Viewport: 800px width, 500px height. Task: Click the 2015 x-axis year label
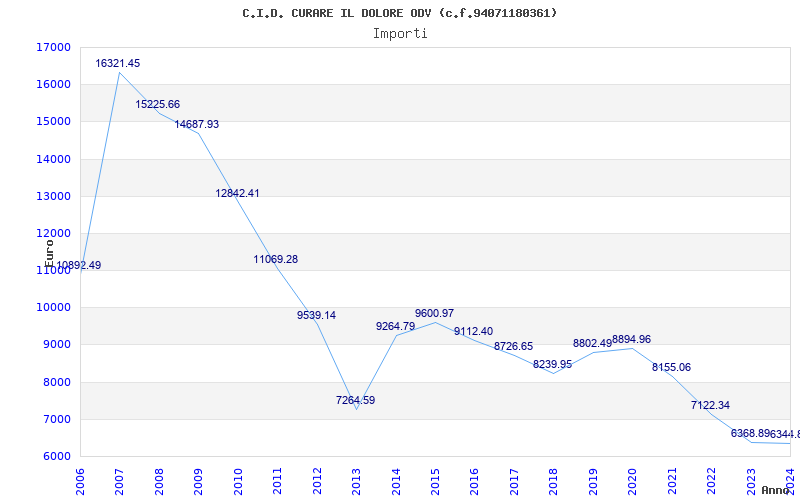(x=435, y=481)
